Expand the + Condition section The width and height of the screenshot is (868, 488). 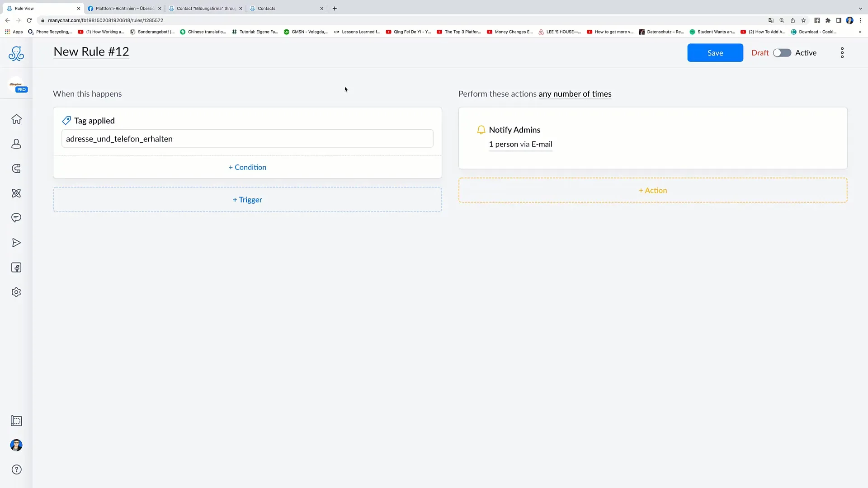[x=247, y=167]
